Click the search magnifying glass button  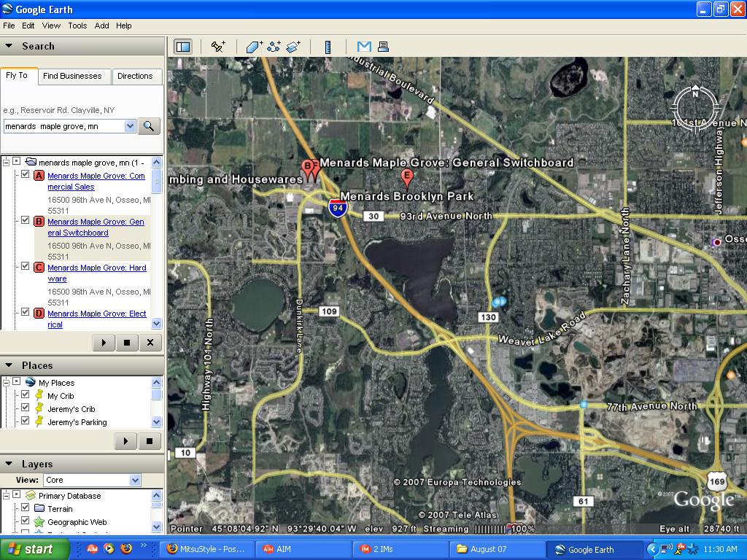point(149,126)
